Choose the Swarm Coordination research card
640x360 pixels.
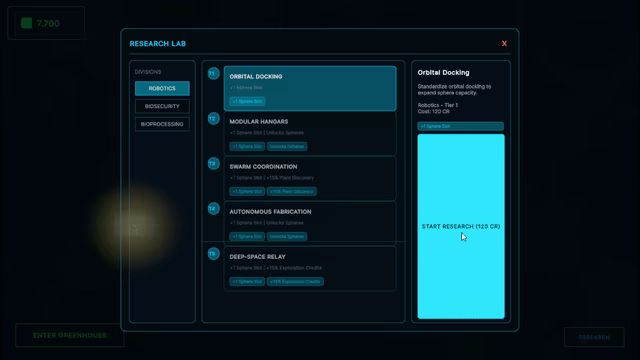(310, 178)
